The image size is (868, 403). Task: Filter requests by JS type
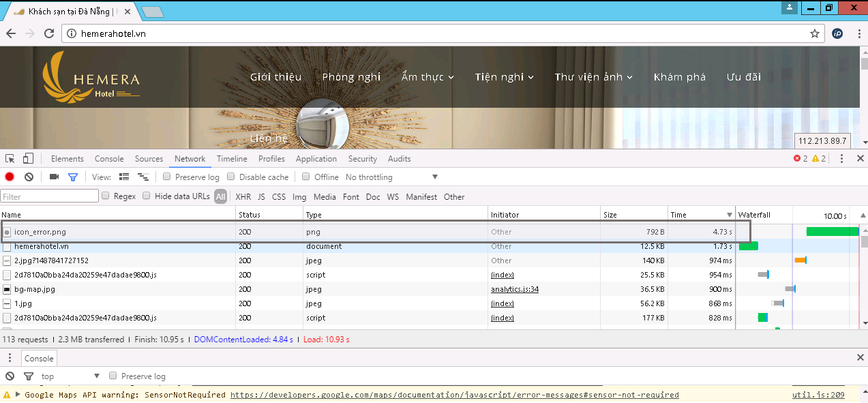pos(261,197)
